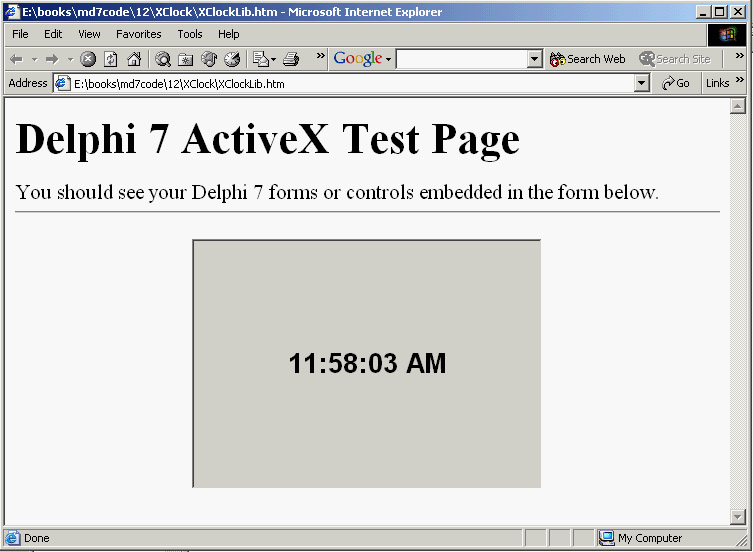Click the Print toolbar icon
753x552 pixels.
point(291,59)
